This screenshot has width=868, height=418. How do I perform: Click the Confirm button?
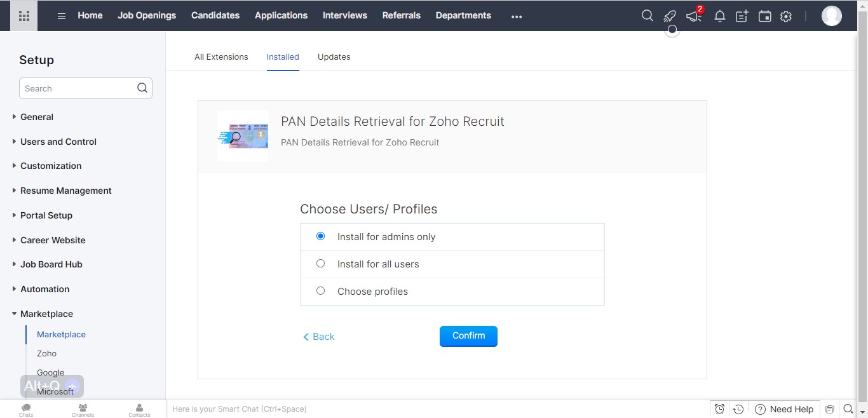pyautogui.click(x=468, y=336)
